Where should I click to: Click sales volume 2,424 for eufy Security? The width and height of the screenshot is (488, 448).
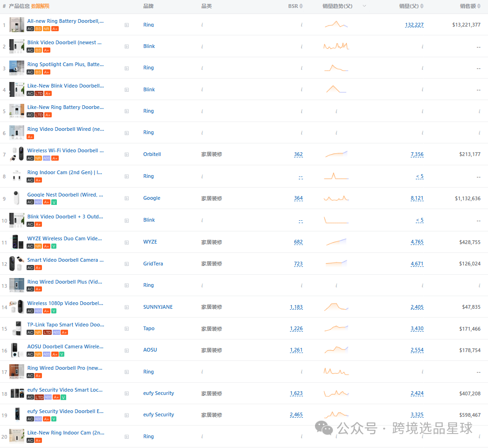pos(417,394)
